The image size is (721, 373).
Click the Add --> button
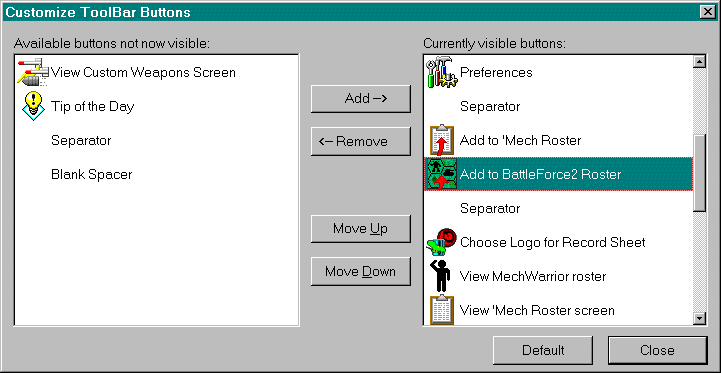(x=360, y=98)
